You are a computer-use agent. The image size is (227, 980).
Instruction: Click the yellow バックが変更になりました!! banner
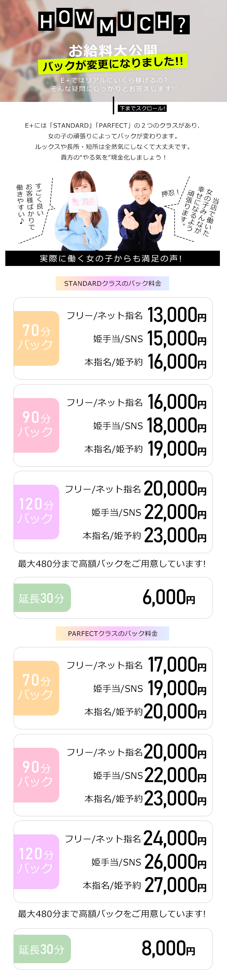point(112,63)
